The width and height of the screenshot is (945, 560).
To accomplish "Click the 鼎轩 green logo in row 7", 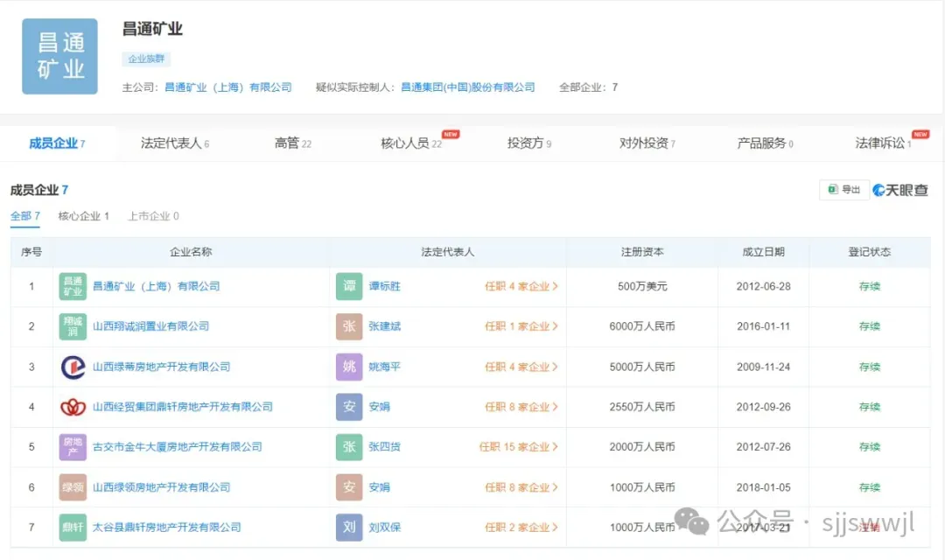I will [73, 528].
